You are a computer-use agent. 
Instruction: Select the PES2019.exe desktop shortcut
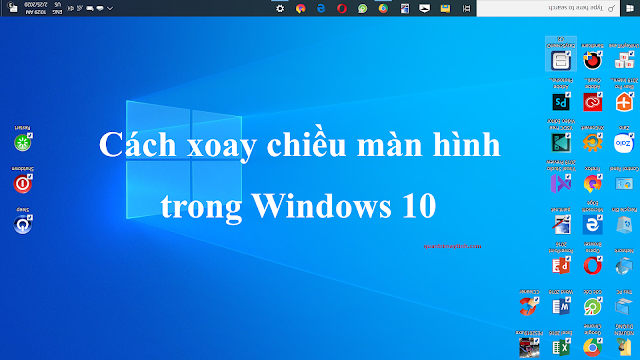529,348
